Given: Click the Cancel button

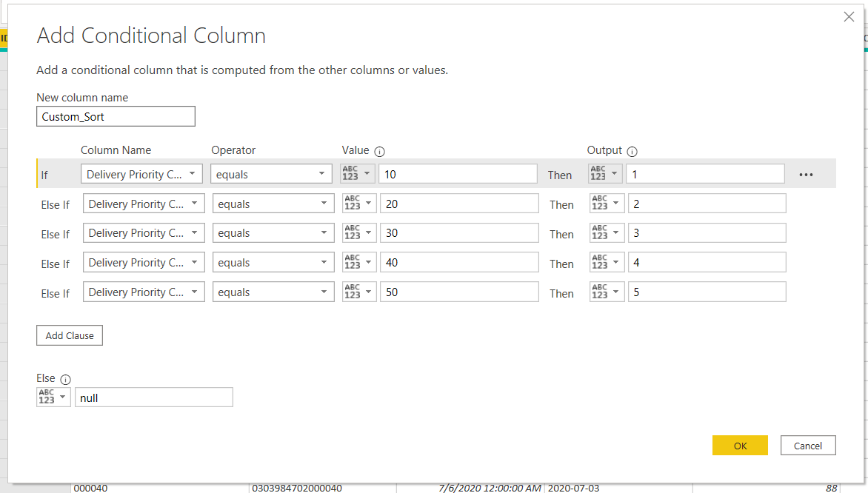Looking at the screenshot, I should (x=808, y=446).
